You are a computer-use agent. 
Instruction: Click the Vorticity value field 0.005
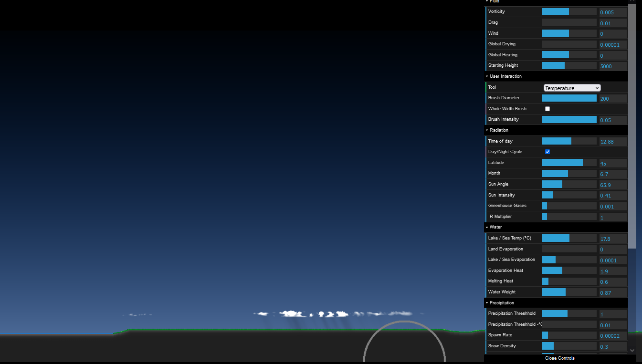pos(613,12)
